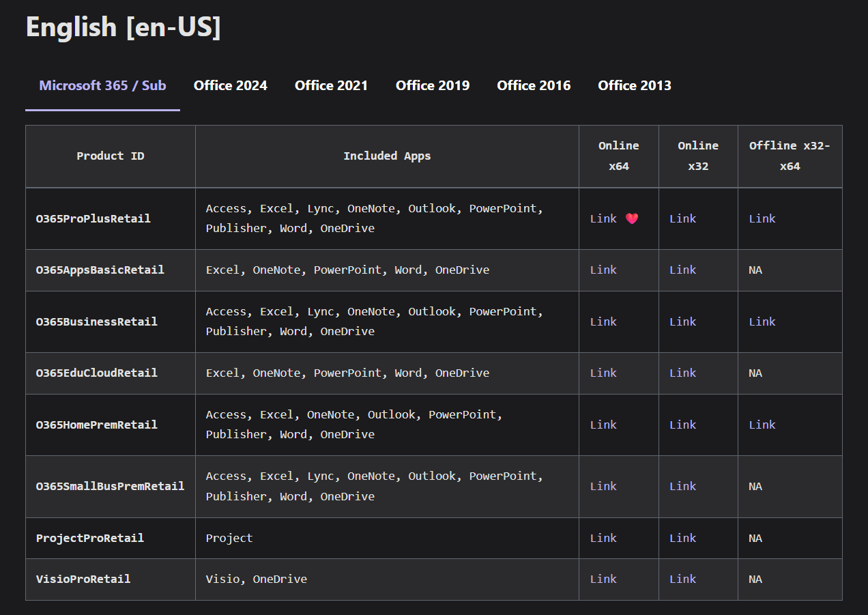Select the O365ProPlusRetail product ID text
The width and height of the screenshot is (868, 615).
click(x=93, y=218)
